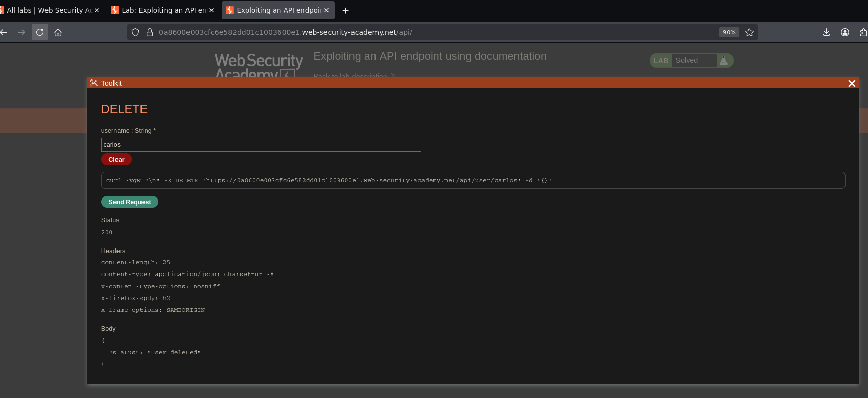View site security lock information
This screenshot has height=398, width=868.
click(150, 32)
